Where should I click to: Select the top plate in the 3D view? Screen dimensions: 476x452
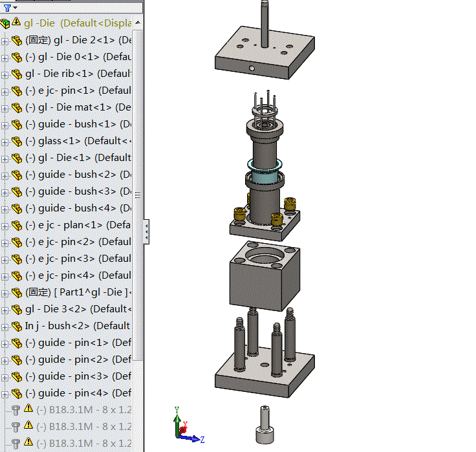(x=265, y=53)
